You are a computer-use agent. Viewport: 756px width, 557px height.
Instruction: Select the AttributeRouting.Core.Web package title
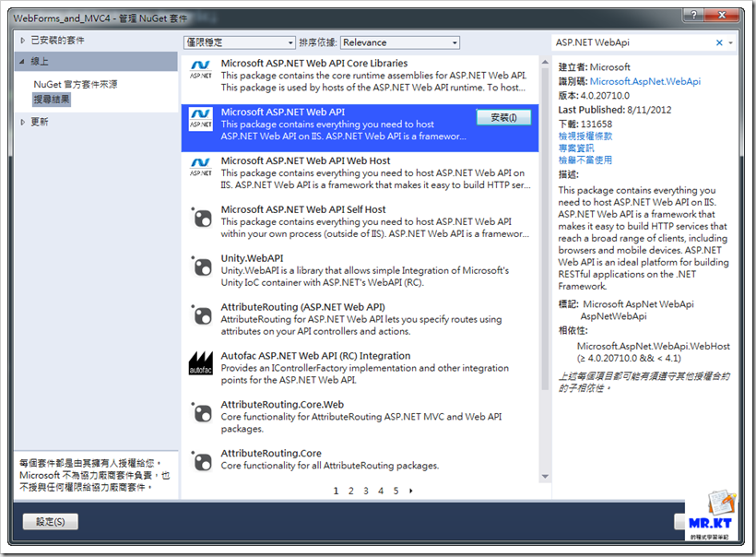coord(282,404)
